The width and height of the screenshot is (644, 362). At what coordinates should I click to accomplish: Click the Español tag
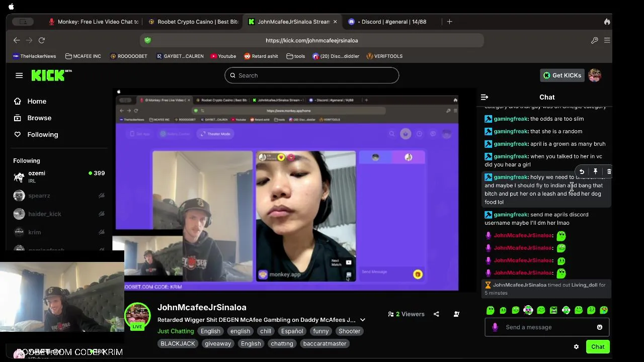tap(292, 331)
